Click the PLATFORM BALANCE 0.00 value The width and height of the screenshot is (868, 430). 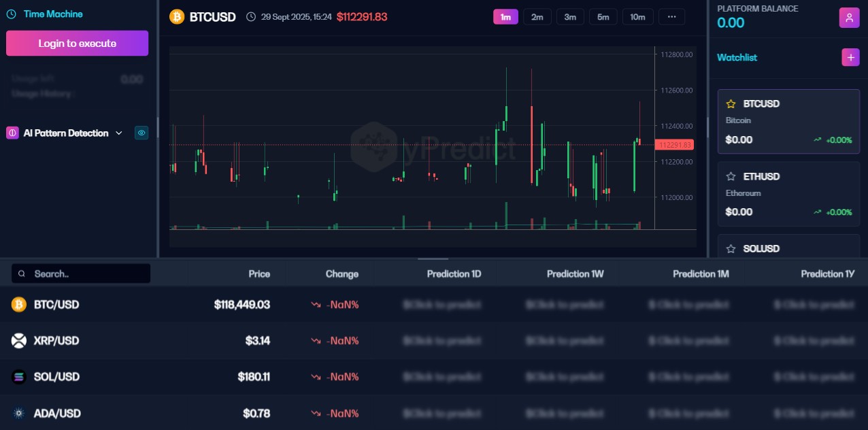click(731, 23)
